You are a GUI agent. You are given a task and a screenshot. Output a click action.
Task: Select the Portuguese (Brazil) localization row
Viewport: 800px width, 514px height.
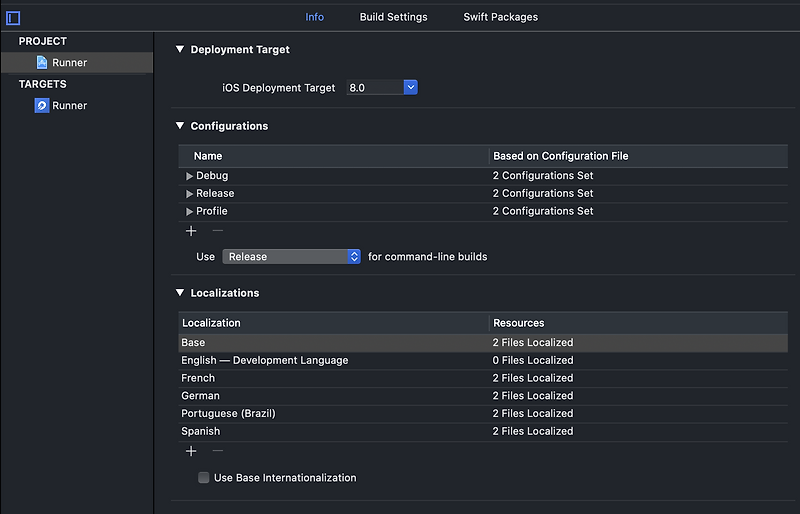click(x=483, y=413)
